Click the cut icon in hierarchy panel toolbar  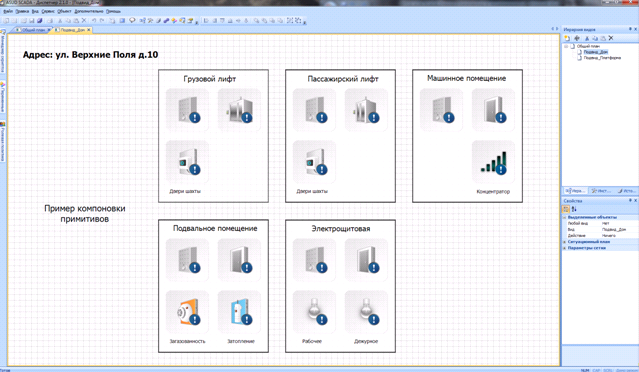tap(587, 38)
